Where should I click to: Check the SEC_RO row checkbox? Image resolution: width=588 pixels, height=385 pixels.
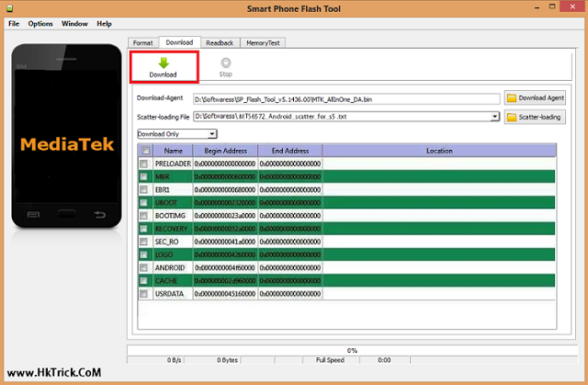pos(143,242)
